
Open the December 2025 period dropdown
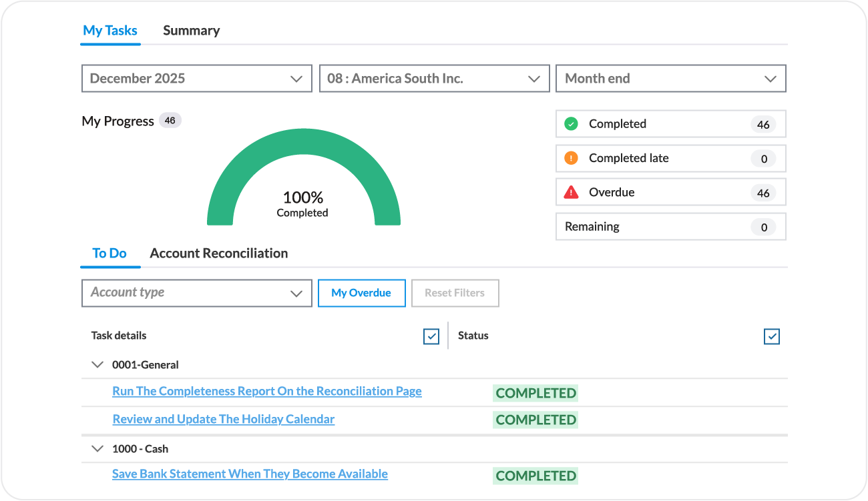click(196, 79)
